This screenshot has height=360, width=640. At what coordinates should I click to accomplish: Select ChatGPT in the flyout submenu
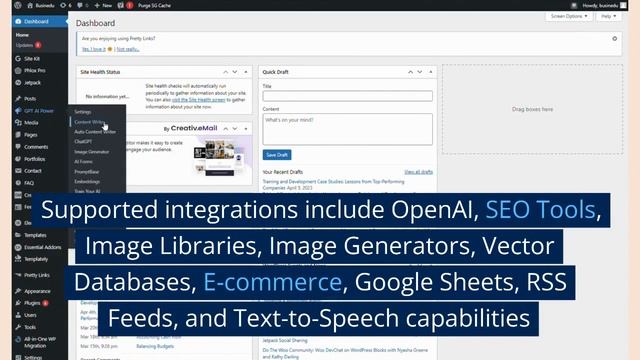[x=83, y=142]
